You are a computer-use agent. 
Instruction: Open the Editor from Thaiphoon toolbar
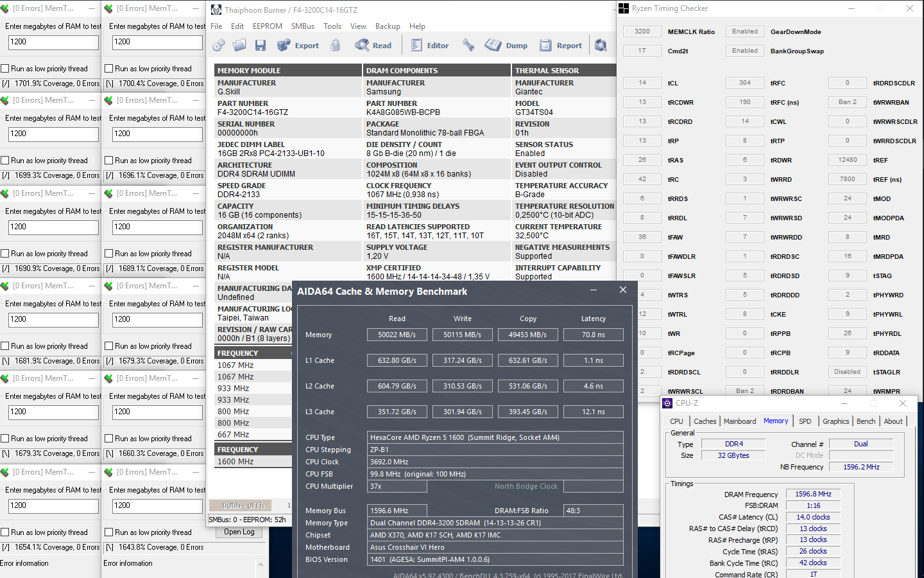pos(430,46)
